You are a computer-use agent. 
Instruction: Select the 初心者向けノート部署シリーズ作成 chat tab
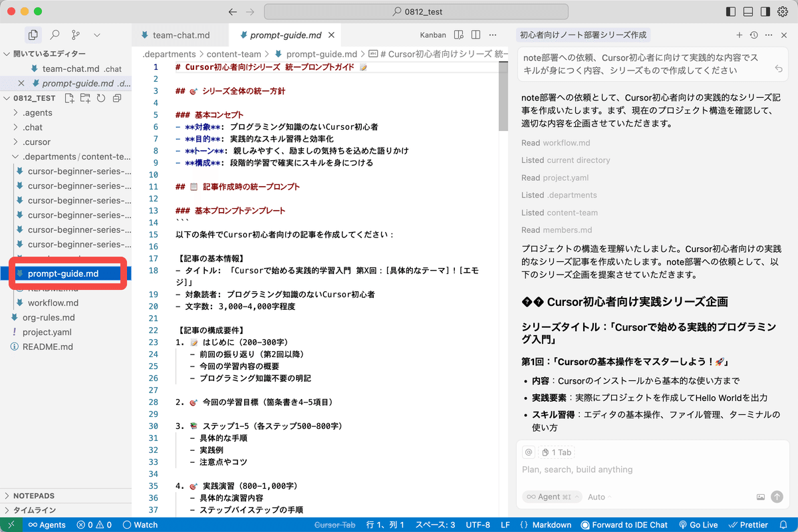(581, 34)
